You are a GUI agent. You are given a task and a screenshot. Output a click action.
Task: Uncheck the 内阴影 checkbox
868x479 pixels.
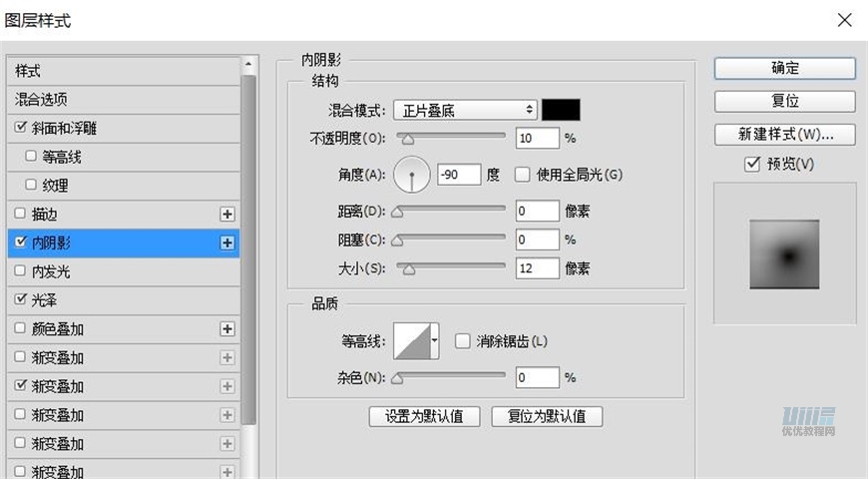point(21,241)
